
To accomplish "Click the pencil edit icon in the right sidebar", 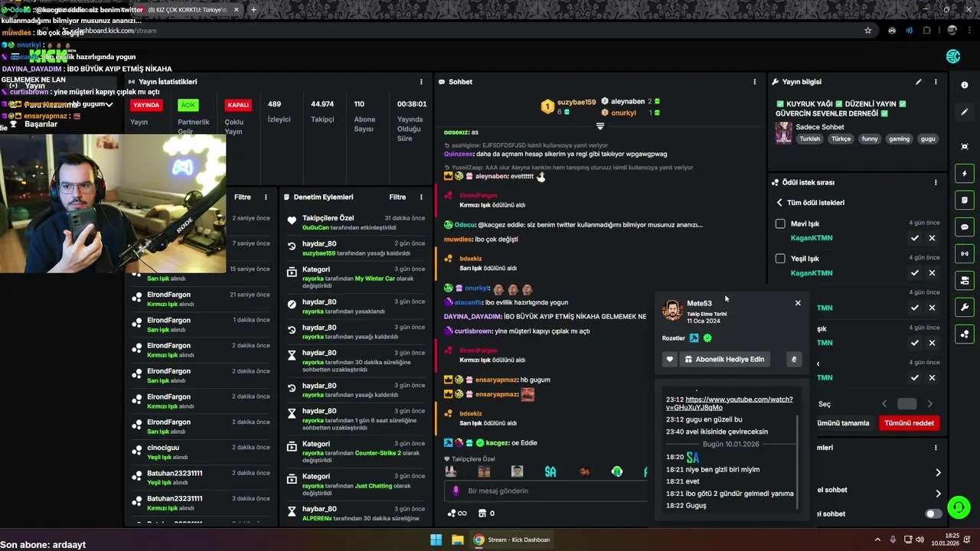I will (x=965, y=112).
